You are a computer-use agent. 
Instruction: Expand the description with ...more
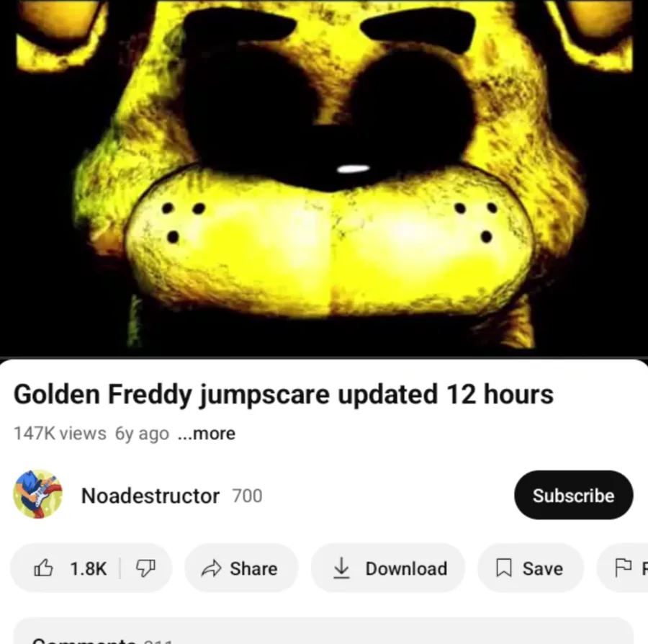[207, 434]
